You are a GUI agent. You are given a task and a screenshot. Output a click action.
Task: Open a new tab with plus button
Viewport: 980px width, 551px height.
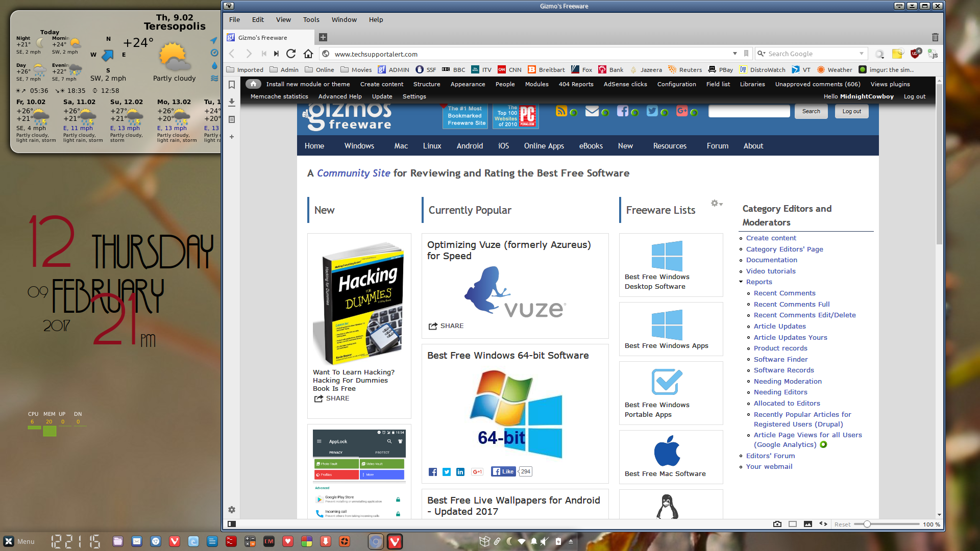coord(323,37)
